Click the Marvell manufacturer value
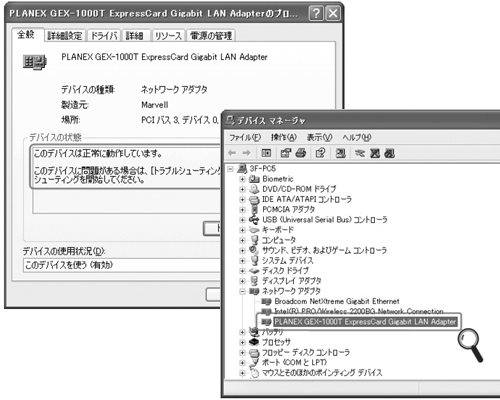The image size is (500, 400). [x=155, y=105]
